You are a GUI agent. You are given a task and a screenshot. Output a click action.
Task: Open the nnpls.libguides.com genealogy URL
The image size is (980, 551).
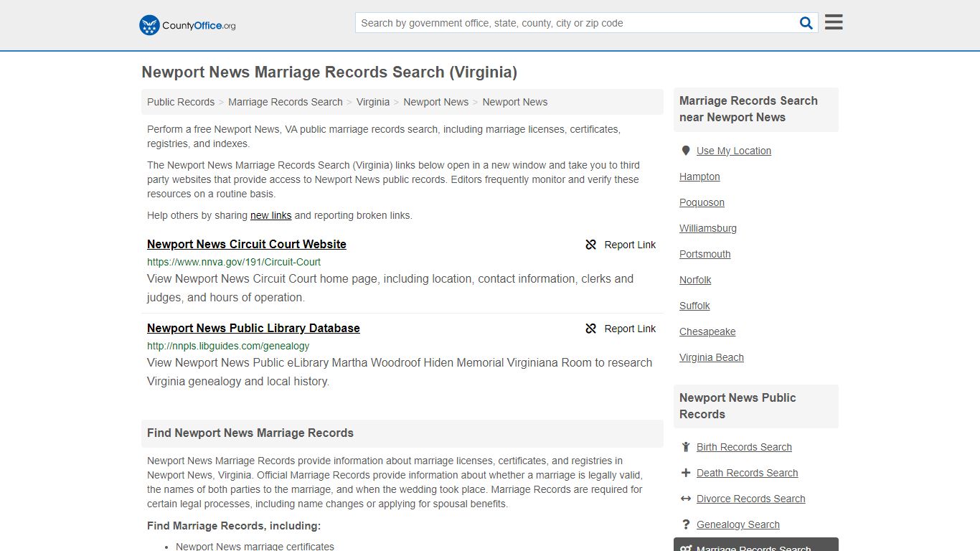pyautogui.click(x=228, y=346)
